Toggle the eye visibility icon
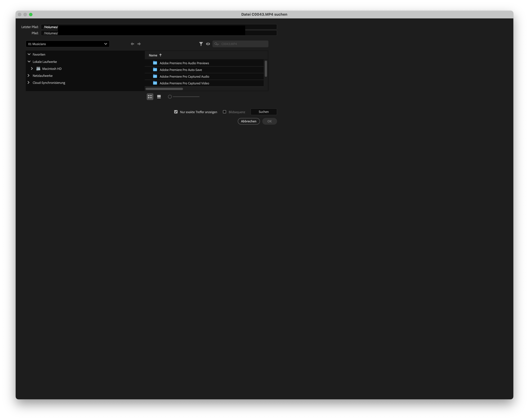The image size is (529, 420). pyautogui.click(x=208, y=44)
